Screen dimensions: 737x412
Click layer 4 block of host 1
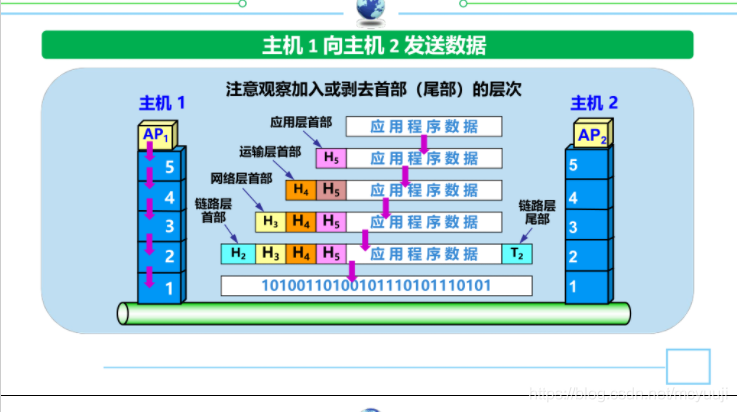162,196
